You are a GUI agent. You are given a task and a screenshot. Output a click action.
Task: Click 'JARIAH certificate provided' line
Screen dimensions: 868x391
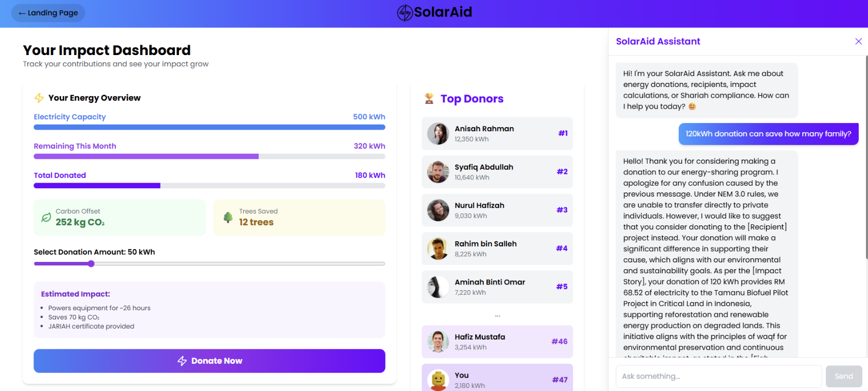click(91, 326)
